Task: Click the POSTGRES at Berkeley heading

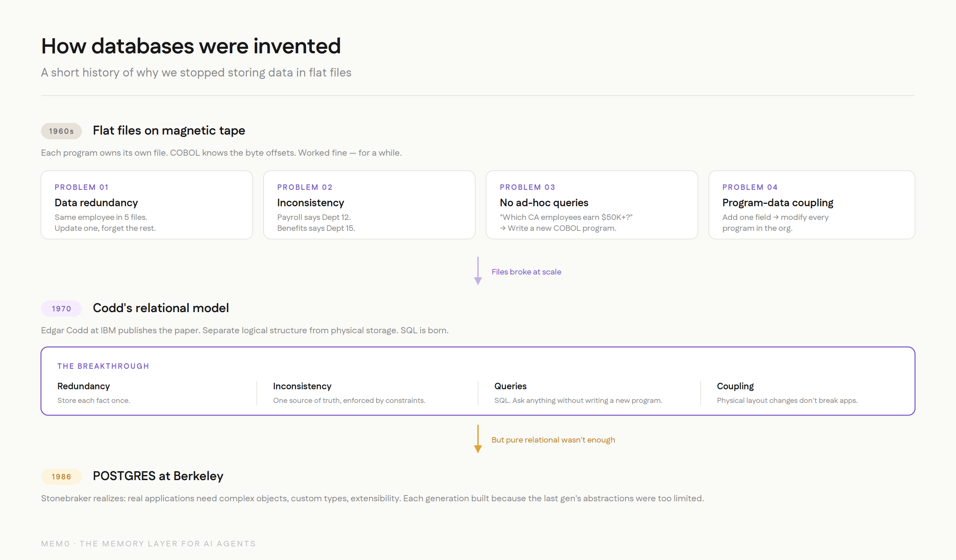Action: pos(158,476)
